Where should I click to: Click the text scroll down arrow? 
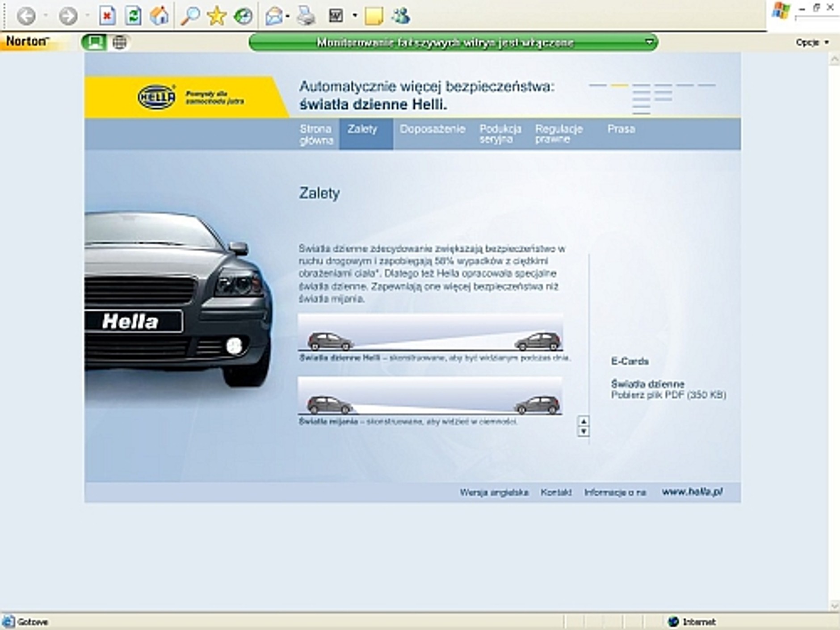coord(583,432)
